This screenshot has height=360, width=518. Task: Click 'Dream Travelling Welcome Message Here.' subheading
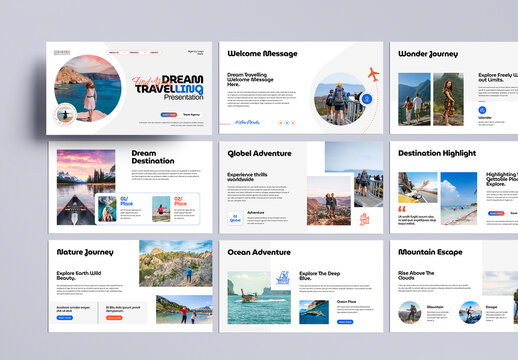tap(250, 80)
